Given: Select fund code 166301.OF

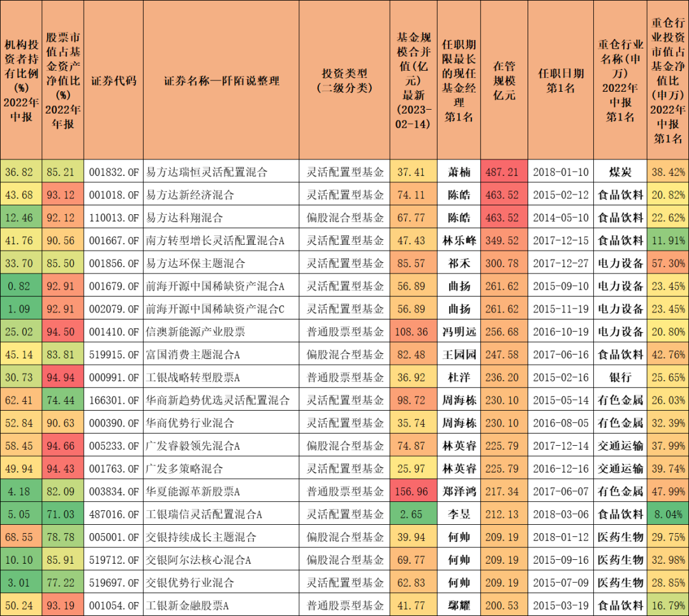Looking at the screenshot, I should pyautogui.click(x=114, y=400).
